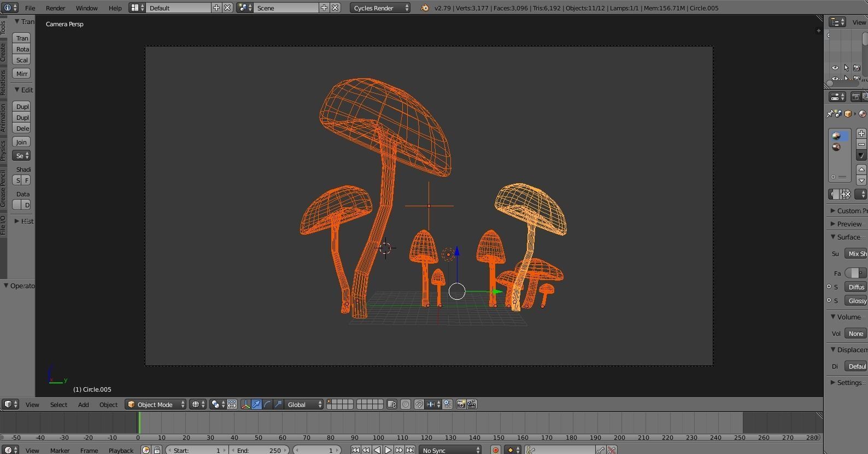Open snap element type dropdown
The height and width of the screenshot is (454, 868).
[433, 405]
